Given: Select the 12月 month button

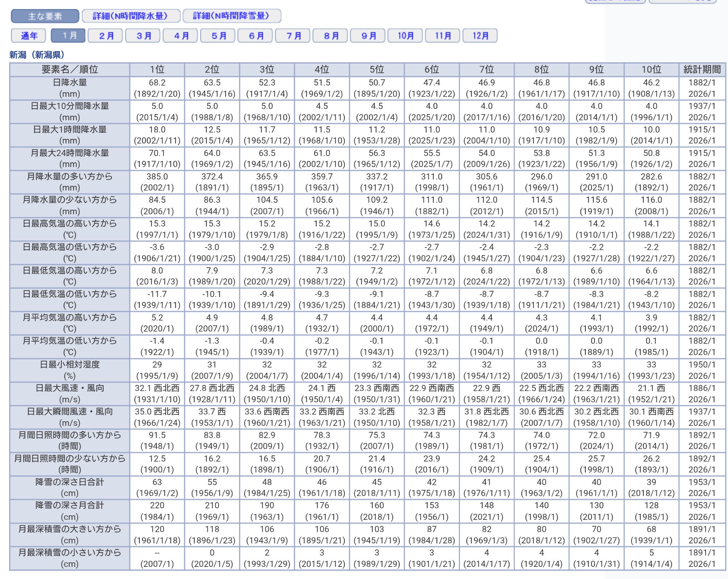Looking at the screenshot, I should [x=480, y=36].
